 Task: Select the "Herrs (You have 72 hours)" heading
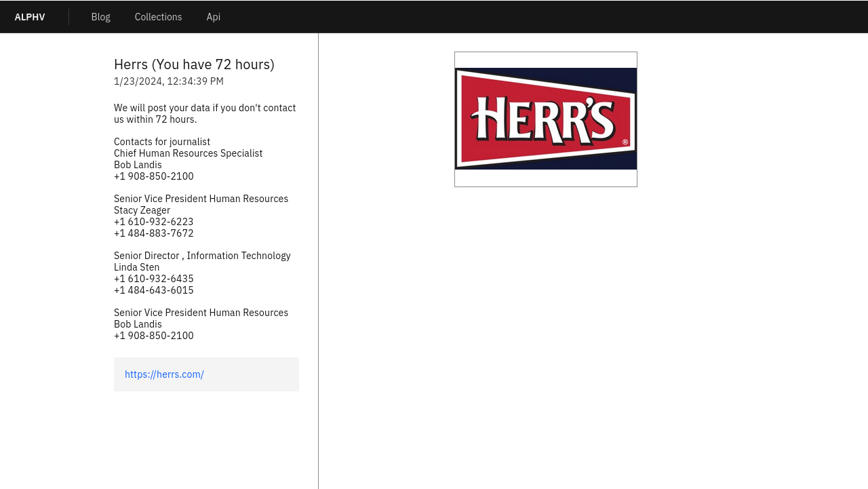point(194,64)
